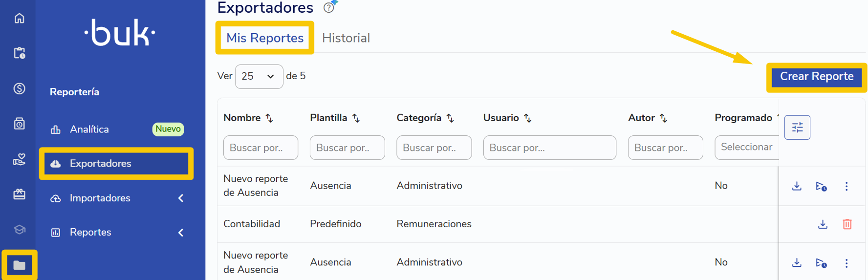Open the home icon in sidebar
This screenshot has height=280, width=868.
pyautogui.click(x=19, y=18)
